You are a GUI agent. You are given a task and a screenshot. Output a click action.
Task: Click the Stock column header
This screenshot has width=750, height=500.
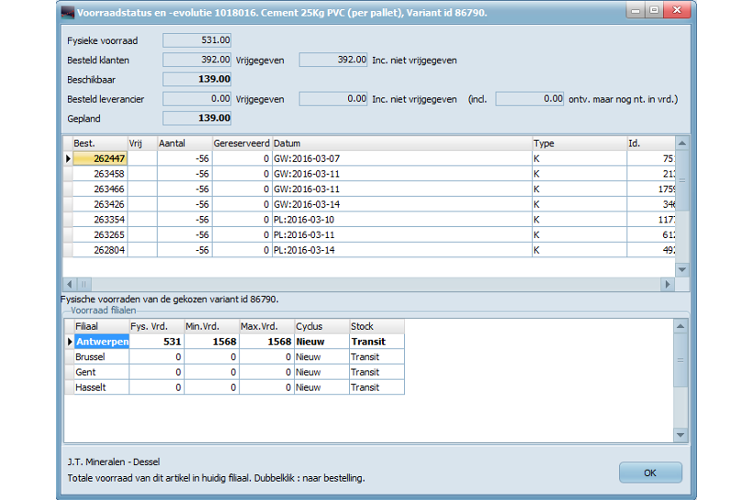(x=377, y=326)
